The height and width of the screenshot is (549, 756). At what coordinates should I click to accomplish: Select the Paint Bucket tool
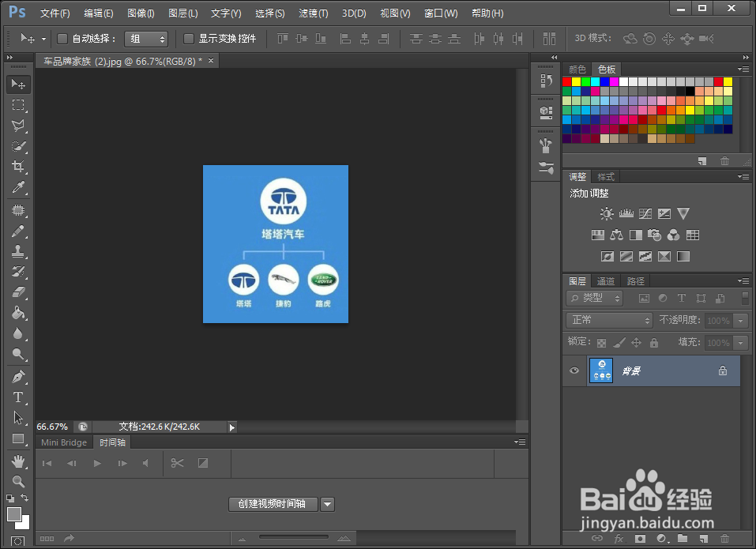(x=18, y=313)
